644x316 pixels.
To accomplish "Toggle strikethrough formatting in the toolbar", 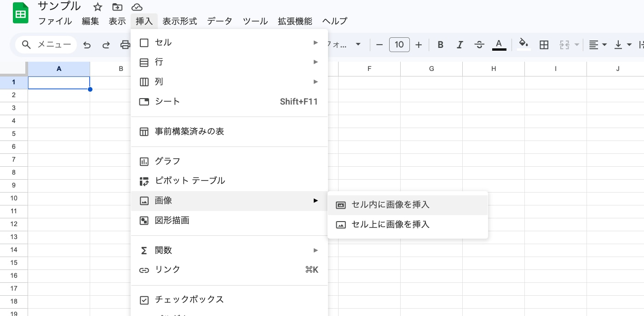I will tap(479, 44).
